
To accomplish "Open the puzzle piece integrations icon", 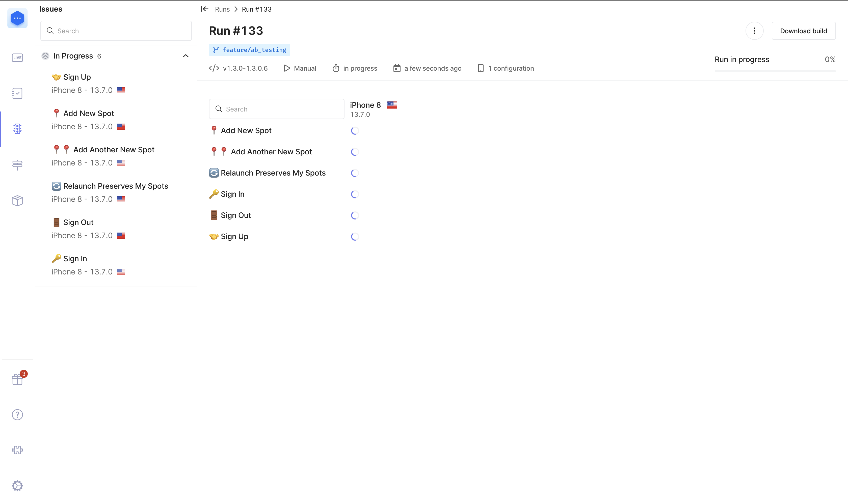I will click(17, 450).
